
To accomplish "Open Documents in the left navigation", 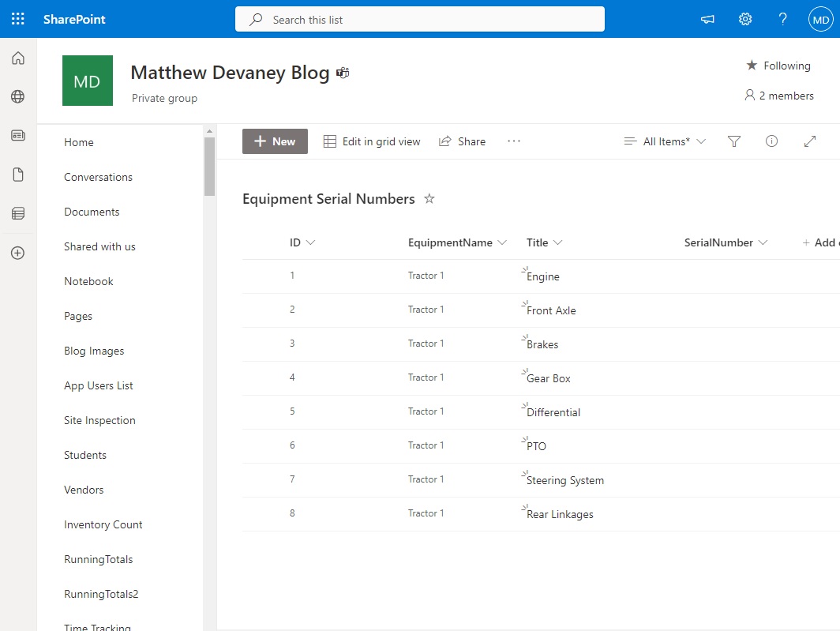I will 92,212.
